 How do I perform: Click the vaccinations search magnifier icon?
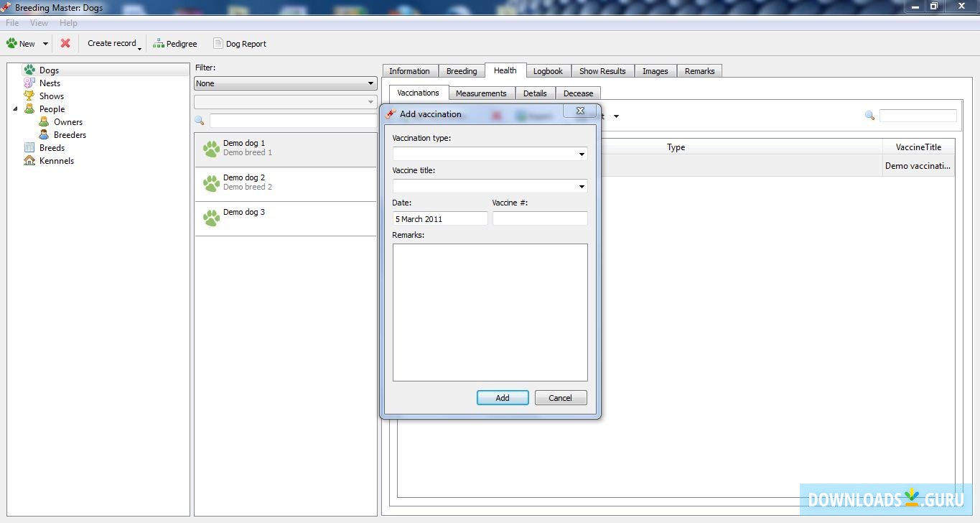[x=869, y=116]
